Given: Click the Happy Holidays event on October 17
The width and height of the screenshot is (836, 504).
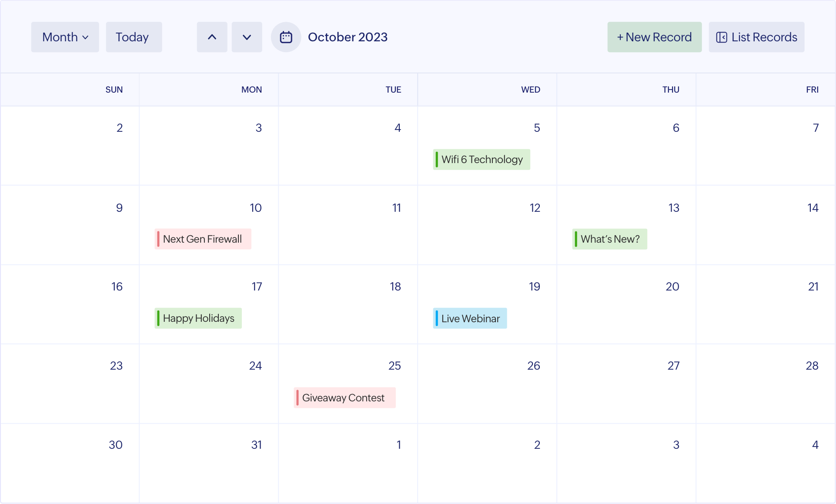Looking at the screenshot, I should coord(197,318).
